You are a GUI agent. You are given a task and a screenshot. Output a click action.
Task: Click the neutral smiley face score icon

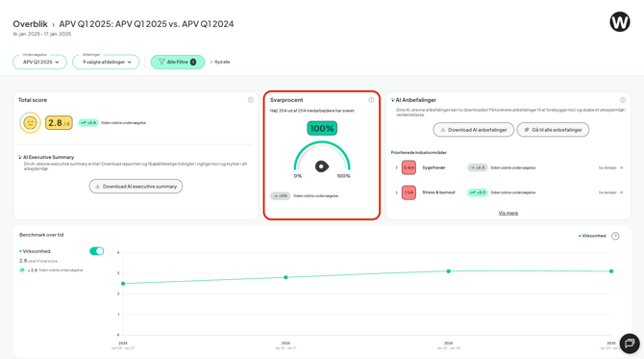coord(30,122)
